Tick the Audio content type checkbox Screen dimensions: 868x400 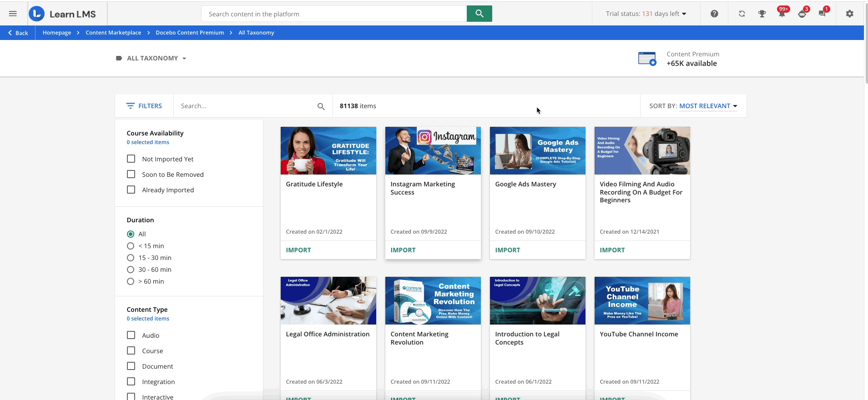pos(131,335)
